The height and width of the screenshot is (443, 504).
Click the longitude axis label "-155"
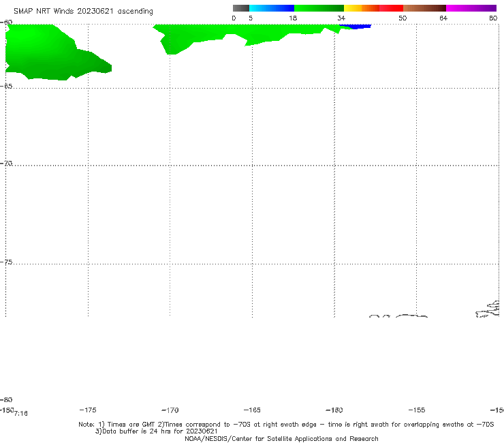(x=417, y=410)
